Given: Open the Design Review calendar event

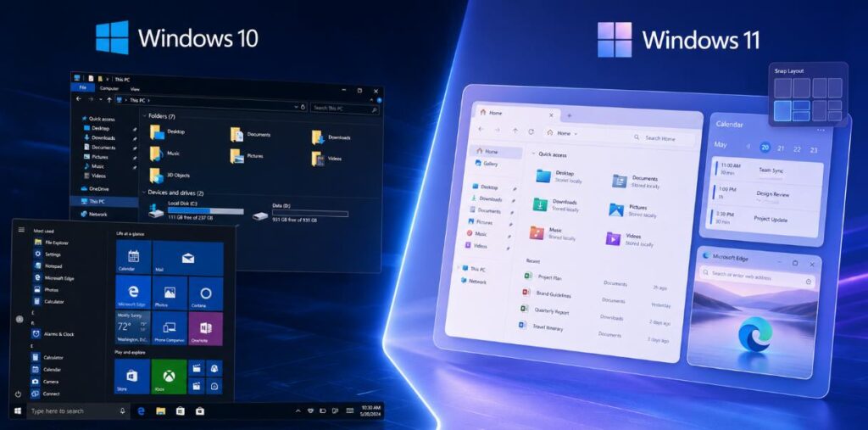Looking at the screenshot, I should pyautogui.click(x=768, y=193).
